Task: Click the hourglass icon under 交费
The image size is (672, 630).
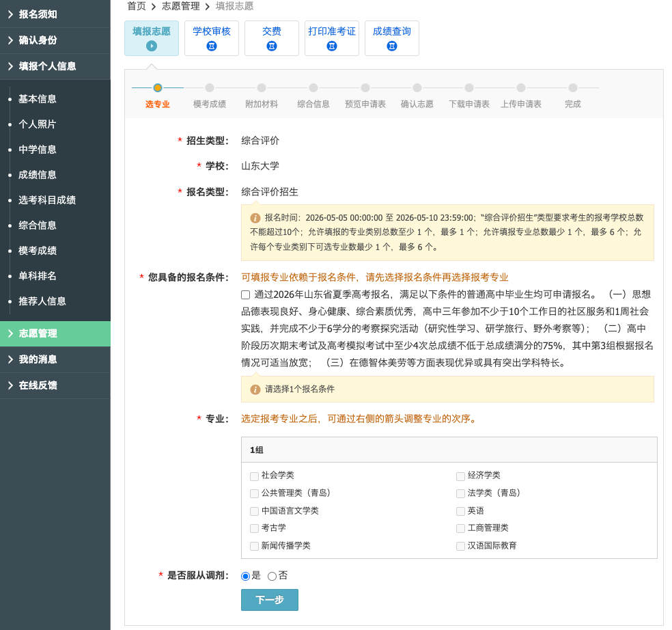Action: click(x=272, y=46)
